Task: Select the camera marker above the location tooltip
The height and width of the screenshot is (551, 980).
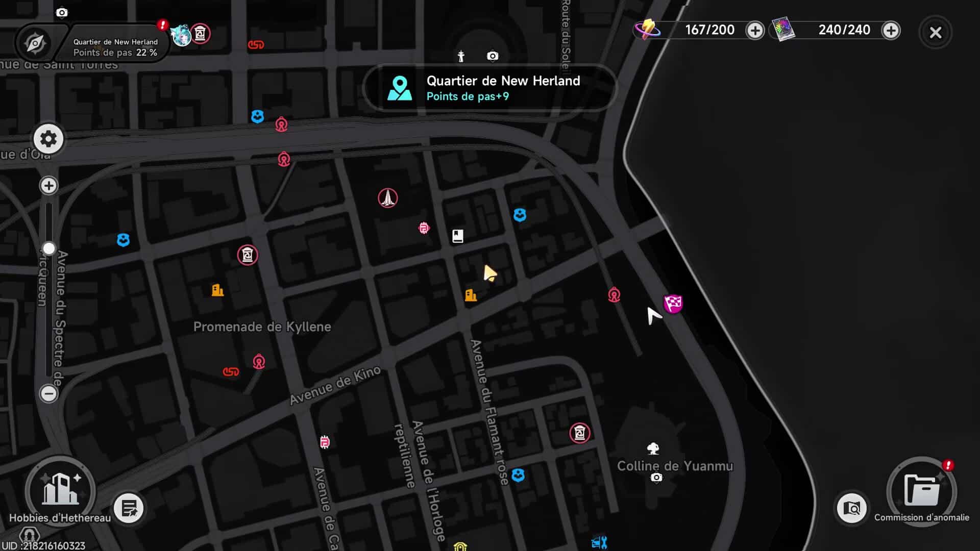Action: [x=493, y=56]
